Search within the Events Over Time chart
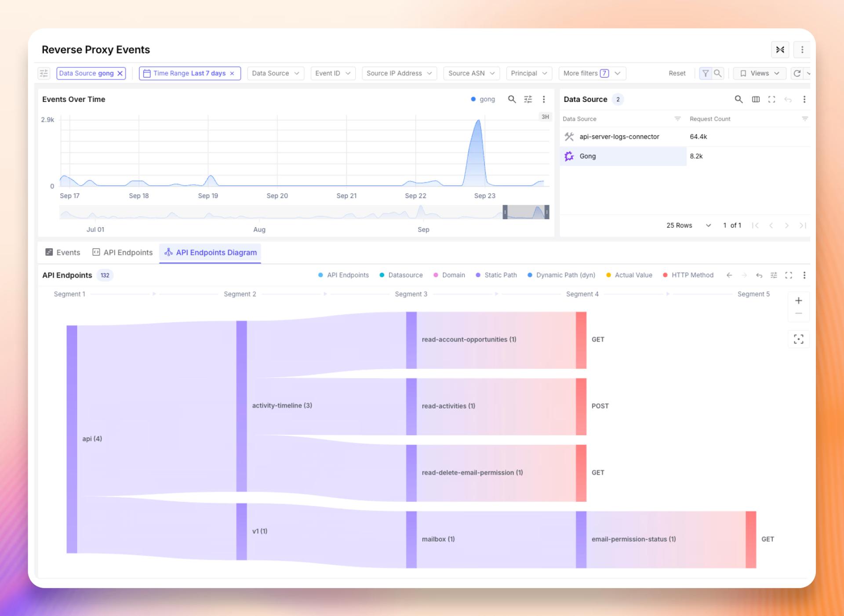844x616 pixels. click(x=512, y=99)
